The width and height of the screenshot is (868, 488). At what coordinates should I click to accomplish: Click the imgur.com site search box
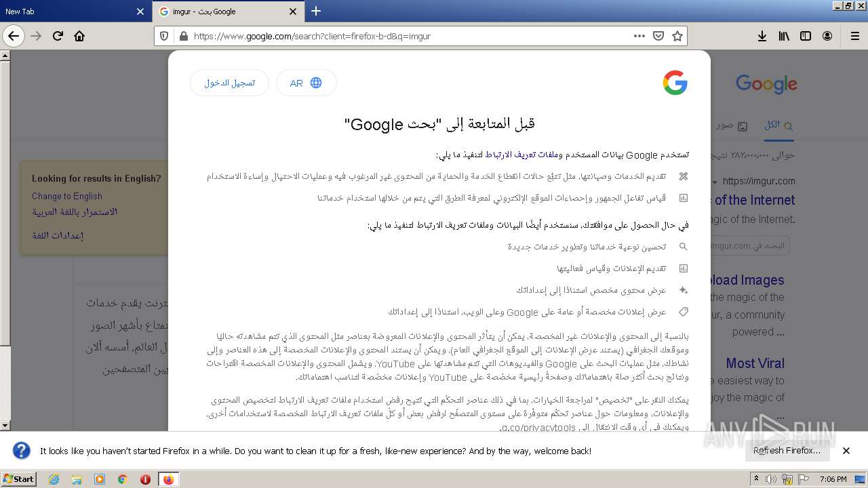click(751, 245)
